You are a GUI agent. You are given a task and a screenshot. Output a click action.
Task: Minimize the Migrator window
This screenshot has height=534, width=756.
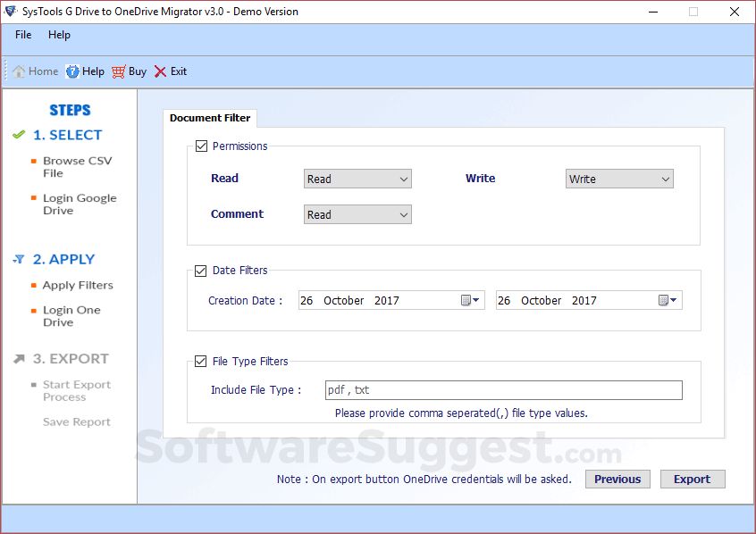tap(653, 12)
